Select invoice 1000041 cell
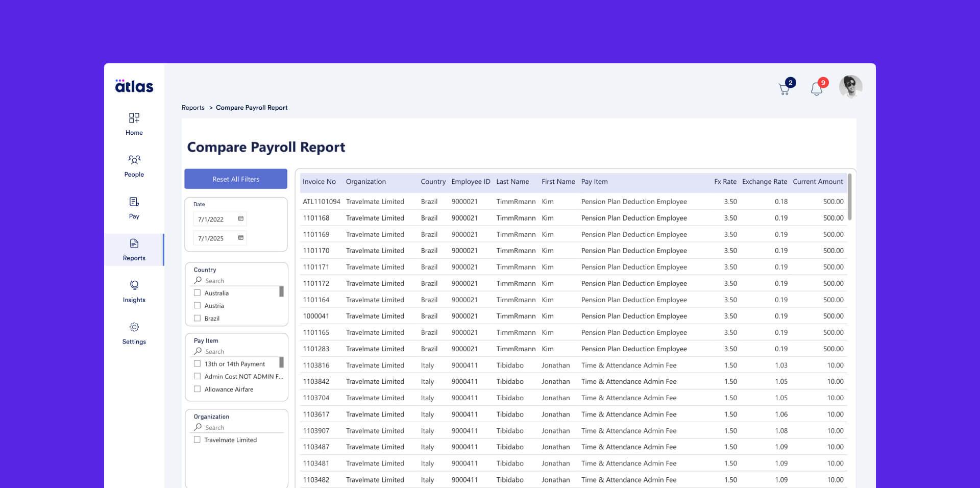The image size is (980, 488). pyautogui.click(x=316, y=316)
